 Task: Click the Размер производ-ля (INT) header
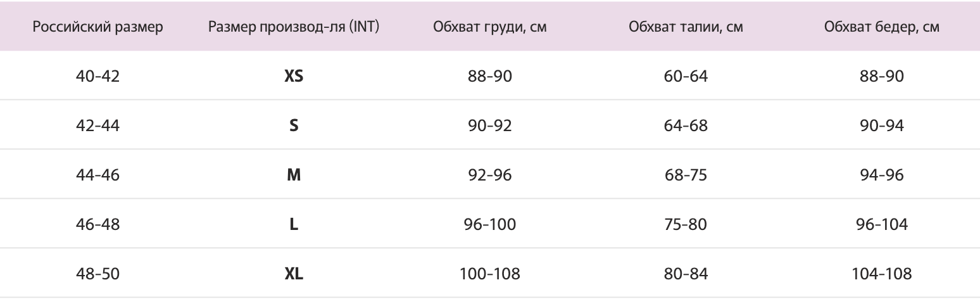point(294,27)
